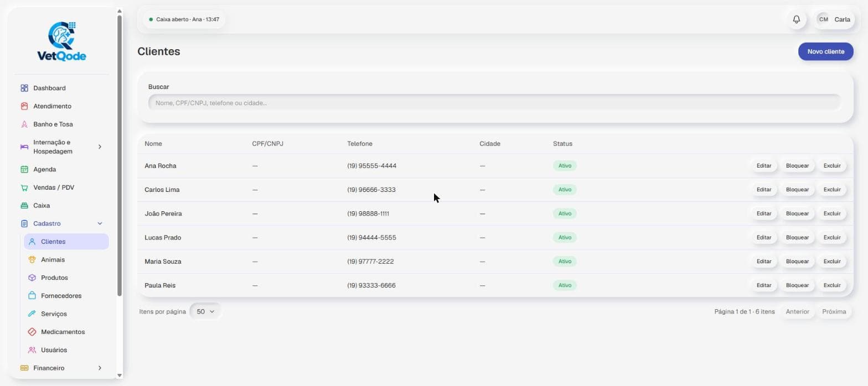Focus the Buscar search field
Viewport: 868px width, 386px height.
494,103
